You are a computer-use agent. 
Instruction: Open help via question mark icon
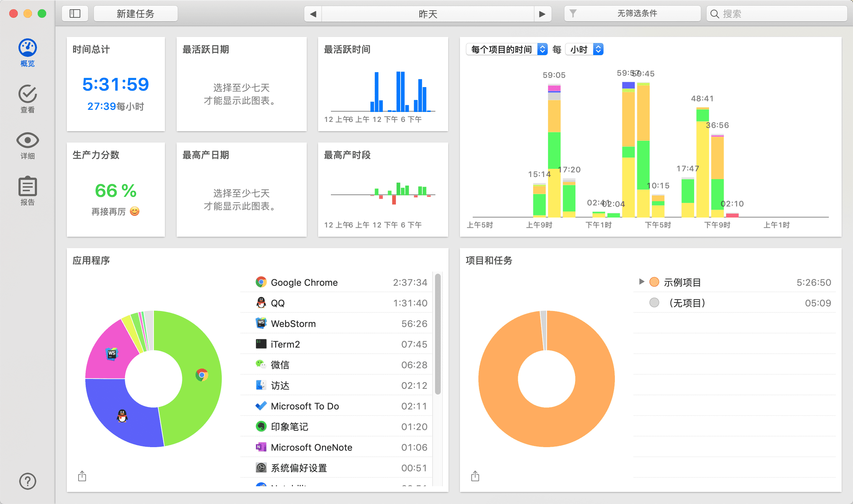click(27, 481)
